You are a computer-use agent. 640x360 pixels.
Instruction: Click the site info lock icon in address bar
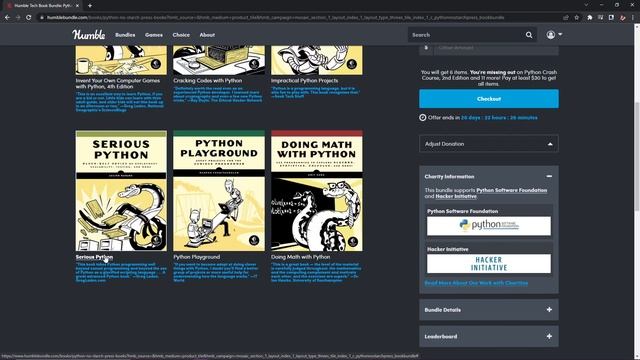click(x=42, y=18)
